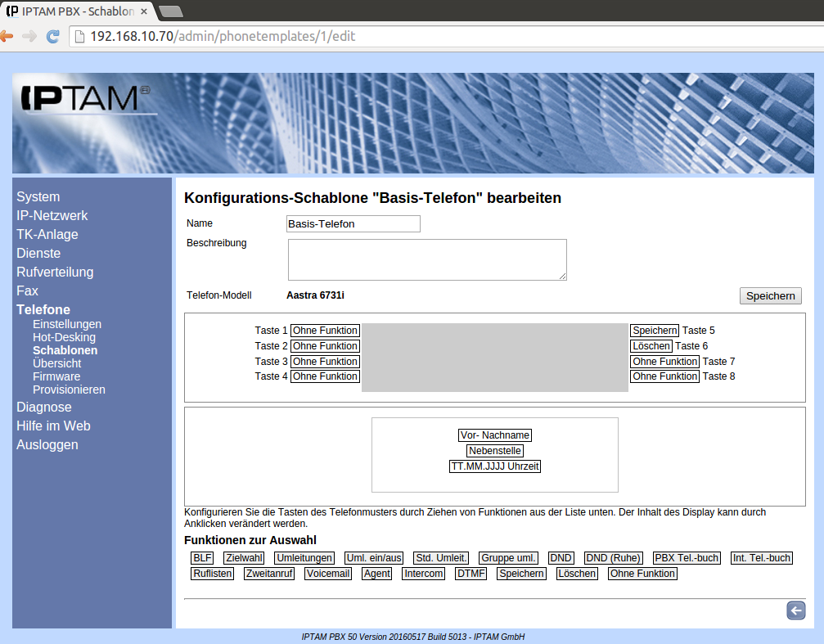Click the Löschen key assigned to Taste 6
The height and width of the screenshot is (644, 824).
point(651,346)
